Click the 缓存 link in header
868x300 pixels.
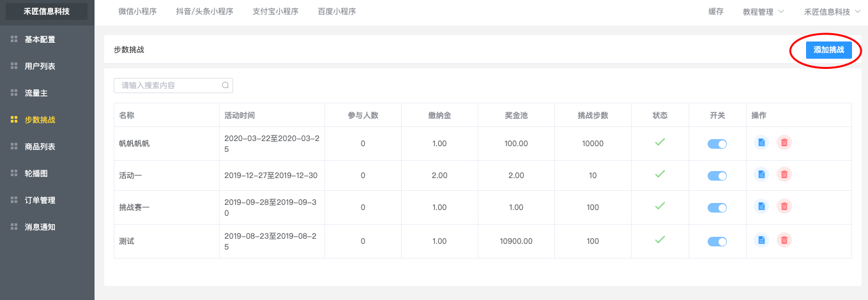tap(716, 12)
